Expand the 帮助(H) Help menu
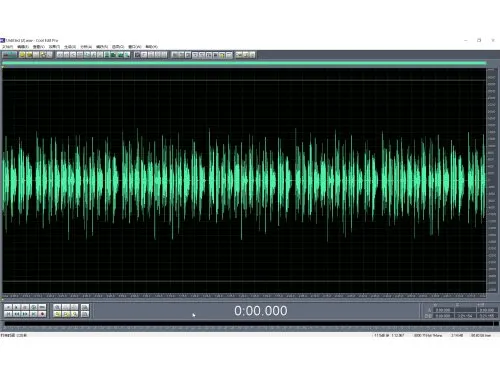Image resolution: width=500 pixels, height=375 pixels. pyautogui.click(x=152, y=47)
